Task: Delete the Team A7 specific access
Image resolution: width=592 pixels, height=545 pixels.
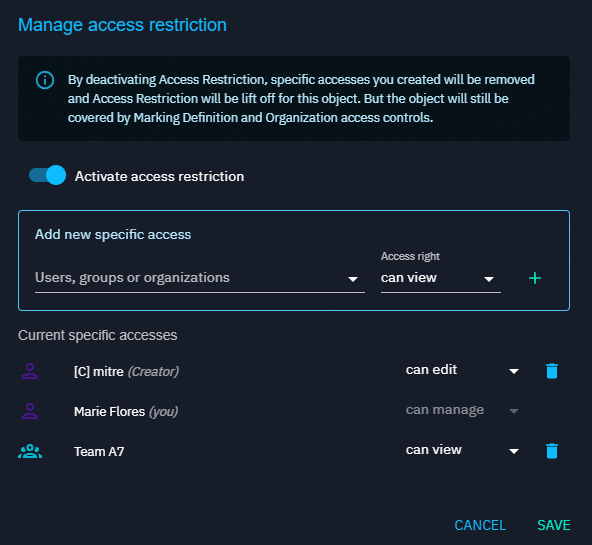Action: 552,451
